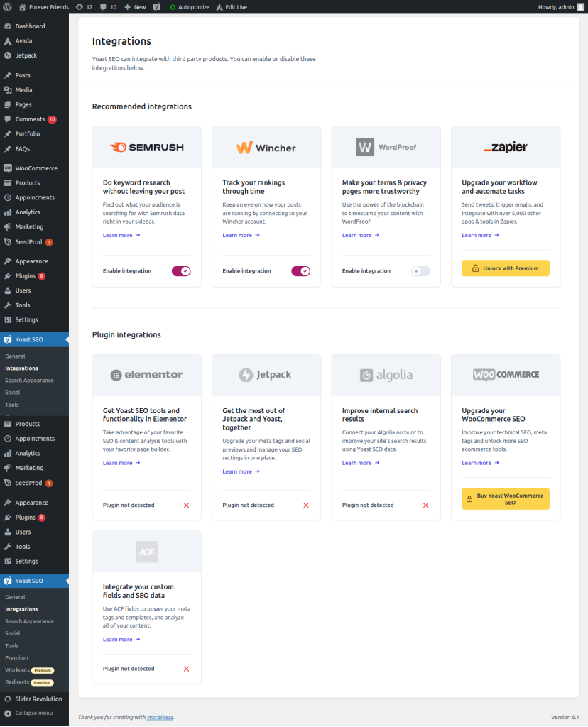
Task: Open the comments bubble icon in admin bar
Action: click(x=108, y=6)
